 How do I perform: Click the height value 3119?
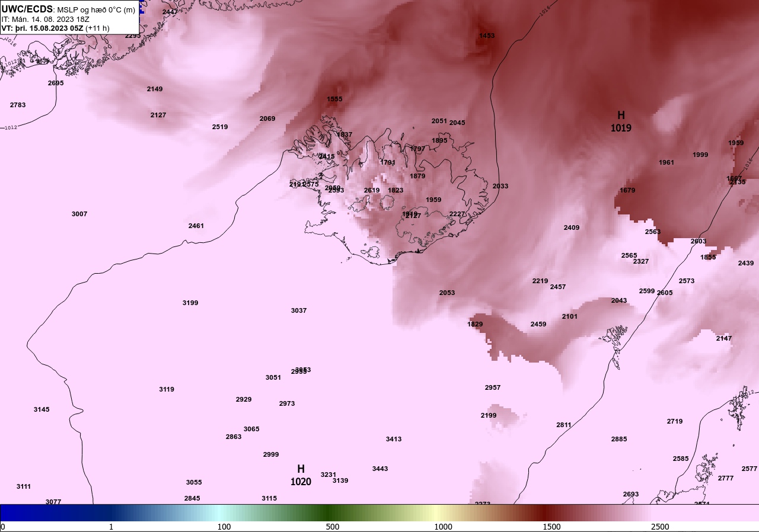coord(167,389)
